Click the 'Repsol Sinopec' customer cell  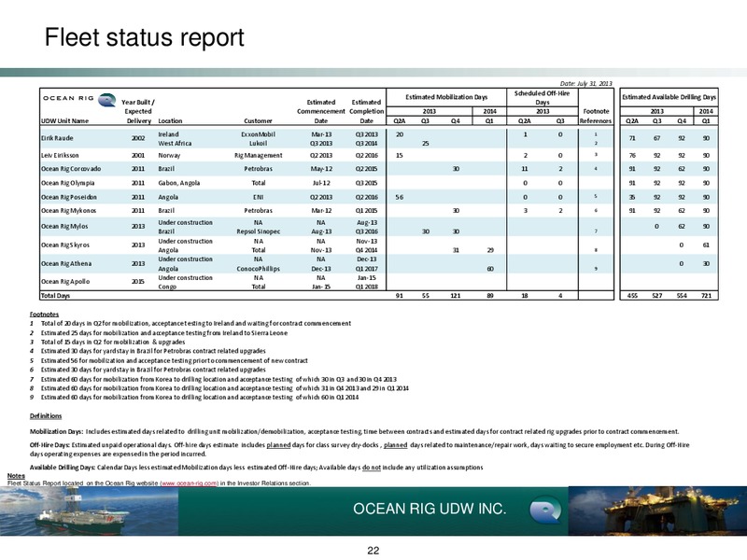[x=259, y=231]
